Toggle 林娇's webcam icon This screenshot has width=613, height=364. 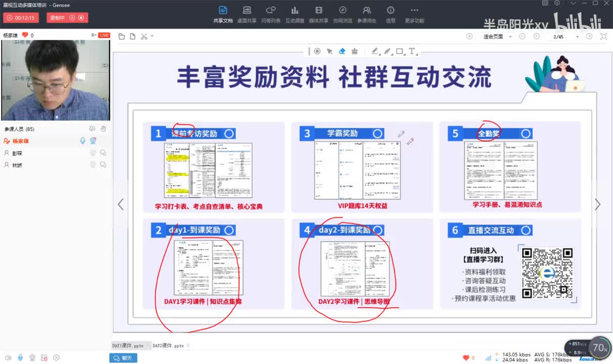93,165
